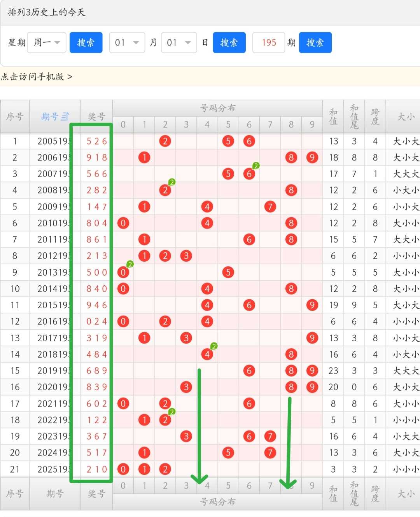Click green repeat badge on row 3 ball 6
The height and width of the screenshot is (517, 420).
[256, 166]
